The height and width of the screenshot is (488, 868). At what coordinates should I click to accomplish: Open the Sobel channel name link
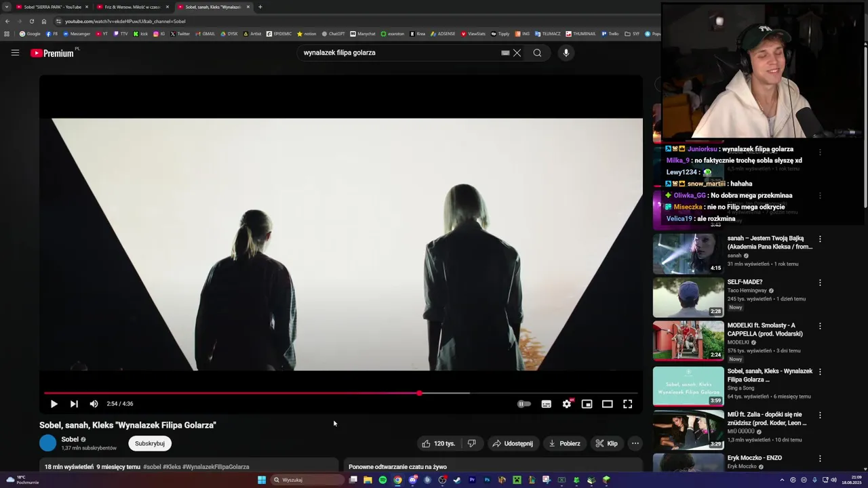click(70, 439)
